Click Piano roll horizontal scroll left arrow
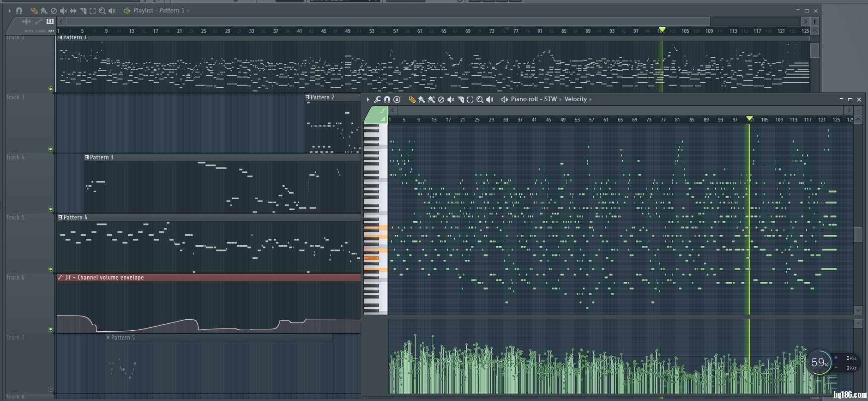The width and height of the screenshot is (868, 401). pyautogui.click(x=392, y=110)
